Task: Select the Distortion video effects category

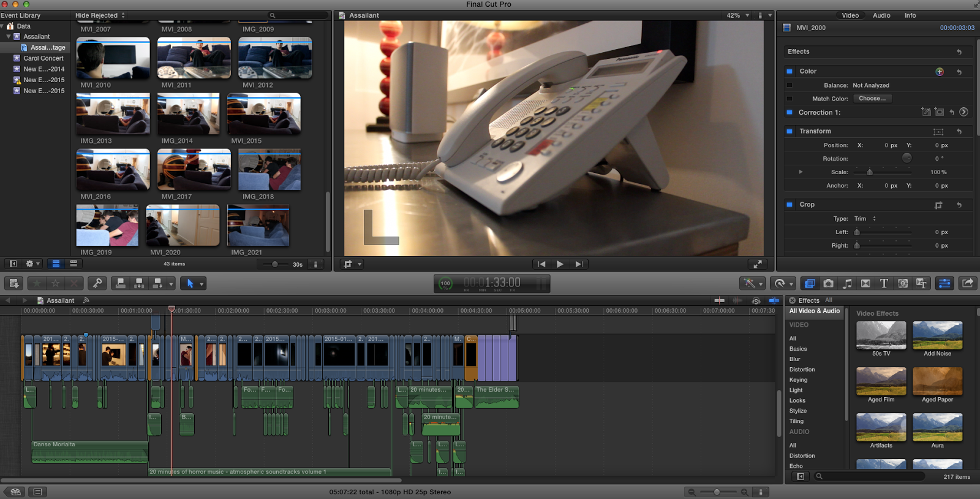Action: tap(802, 370)
